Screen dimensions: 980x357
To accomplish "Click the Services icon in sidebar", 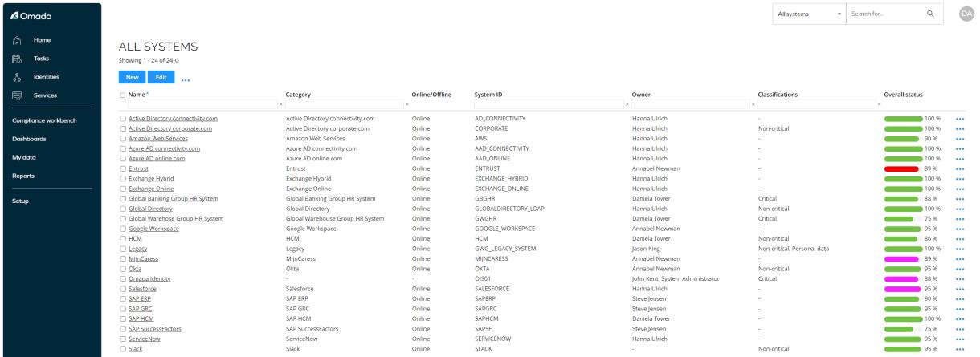I will pyautogui.click(x=16, y=95).
